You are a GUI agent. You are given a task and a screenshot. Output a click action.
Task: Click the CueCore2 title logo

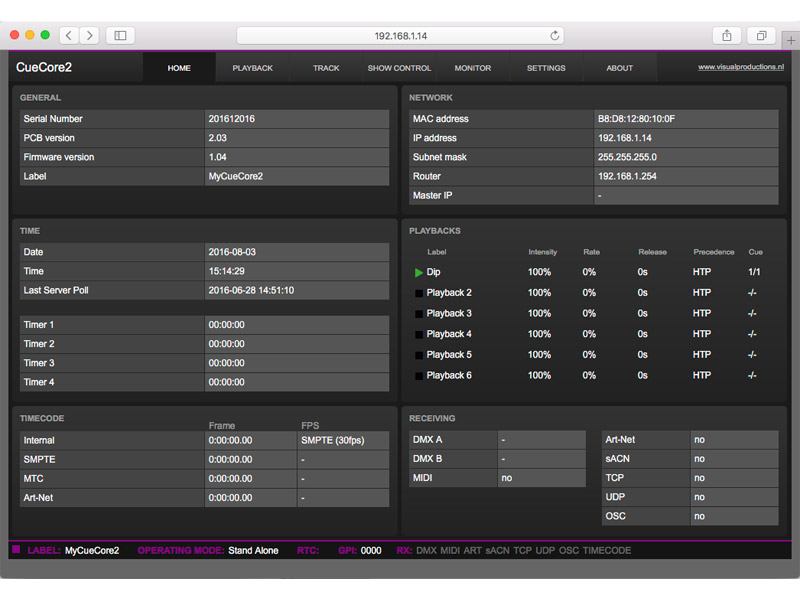44,67
